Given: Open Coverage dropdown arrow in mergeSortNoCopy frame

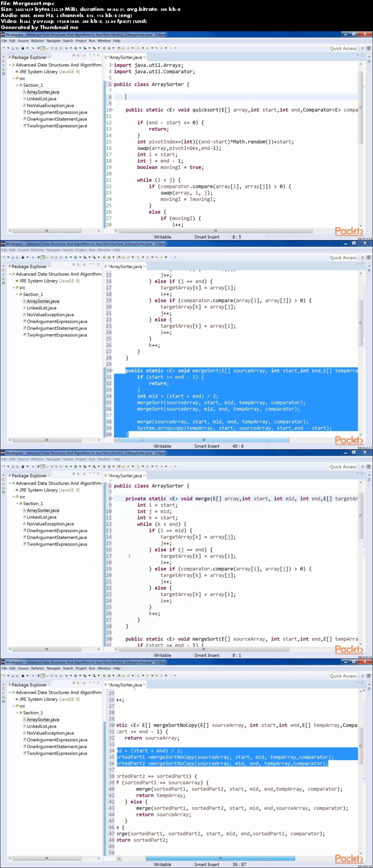Looking at the screenshot, I should (x=90, y=676).
